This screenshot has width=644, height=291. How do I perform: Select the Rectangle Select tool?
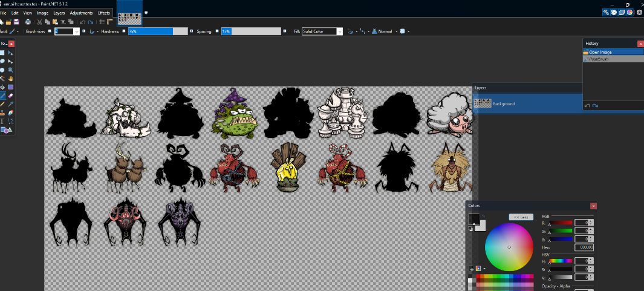[x=2, y=53]
